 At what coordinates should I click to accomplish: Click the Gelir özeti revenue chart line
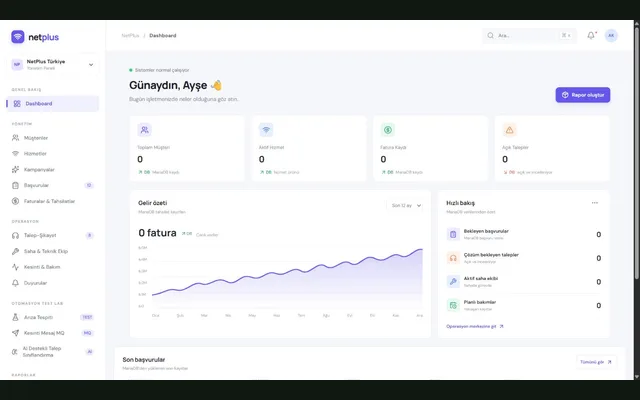click(x=287, y=271)
